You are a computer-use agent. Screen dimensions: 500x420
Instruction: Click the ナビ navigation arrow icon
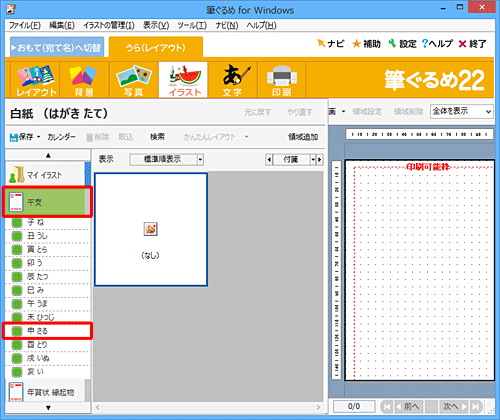pyautogui.click(x=321, y=43)
